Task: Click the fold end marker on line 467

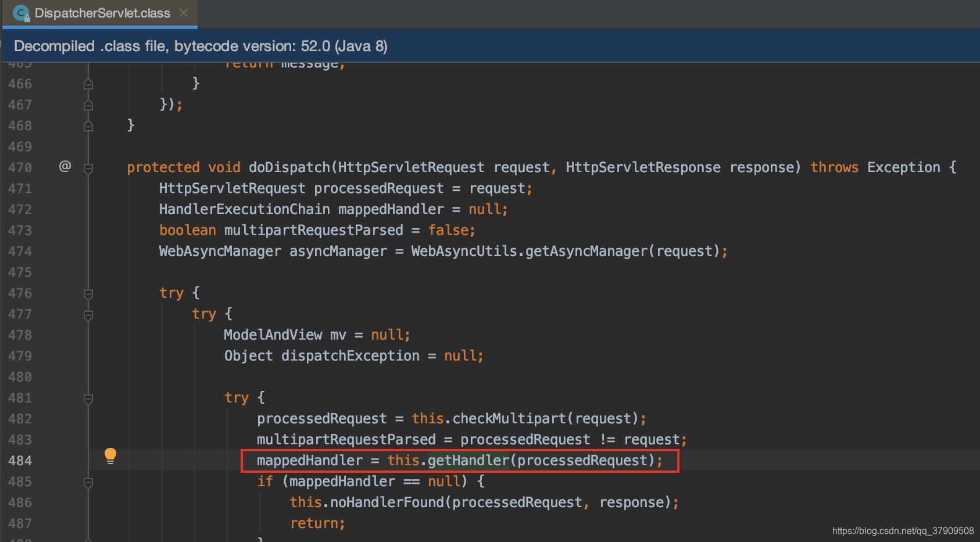Action: coord(88,105)
